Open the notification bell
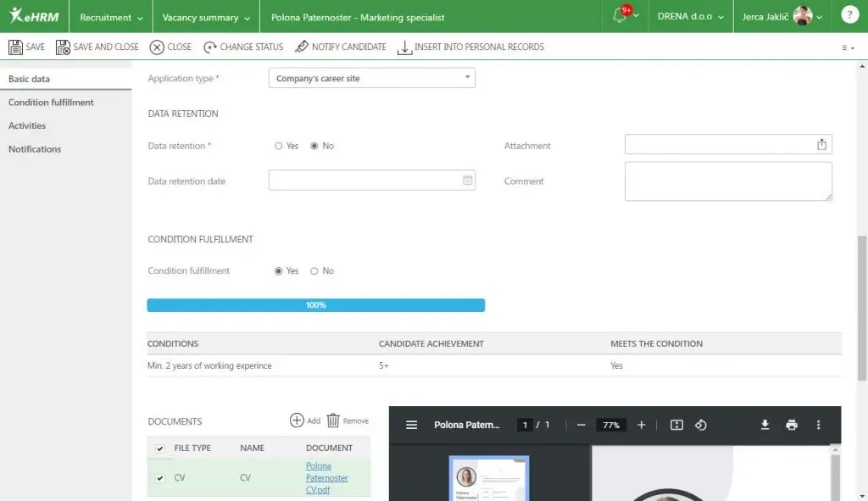The image size is (868, 501). (620, 15)
